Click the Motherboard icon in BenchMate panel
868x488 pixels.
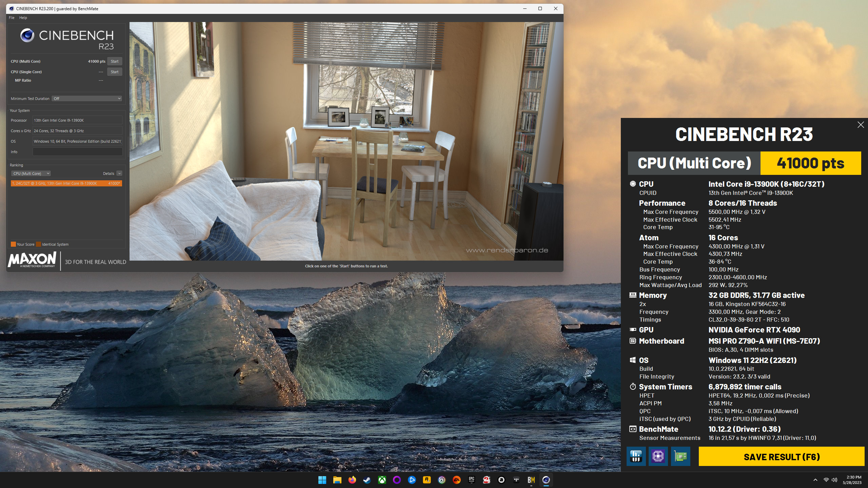633,341
